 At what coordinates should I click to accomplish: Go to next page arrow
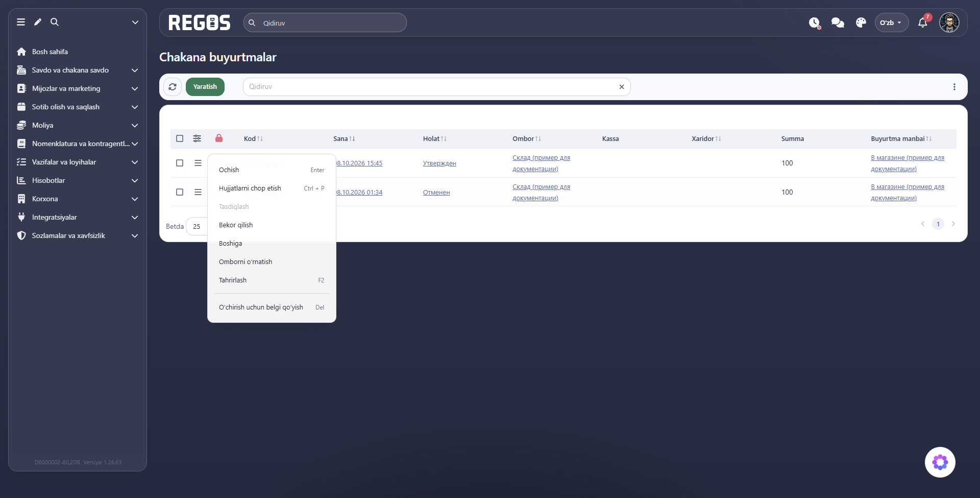[x=953, y=224]
